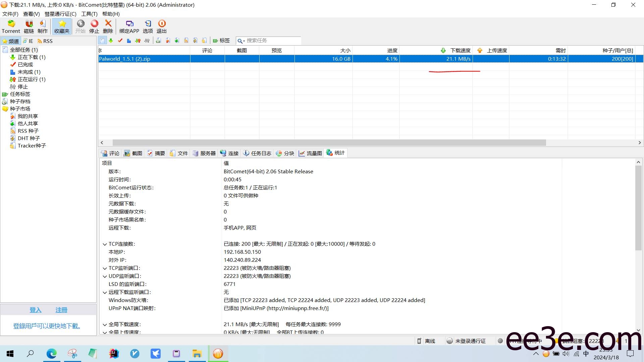Toggle the 收藏夹 favorites panel

(61, 26)
